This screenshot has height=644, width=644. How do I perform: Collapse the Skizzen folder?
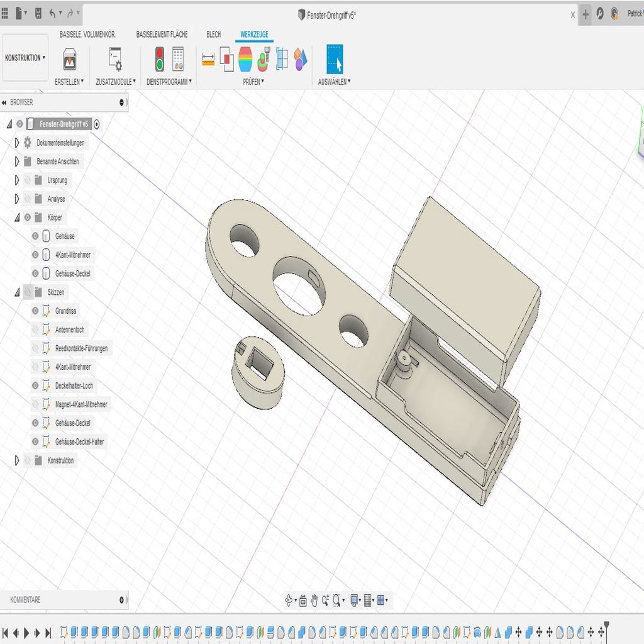(17, 292)
